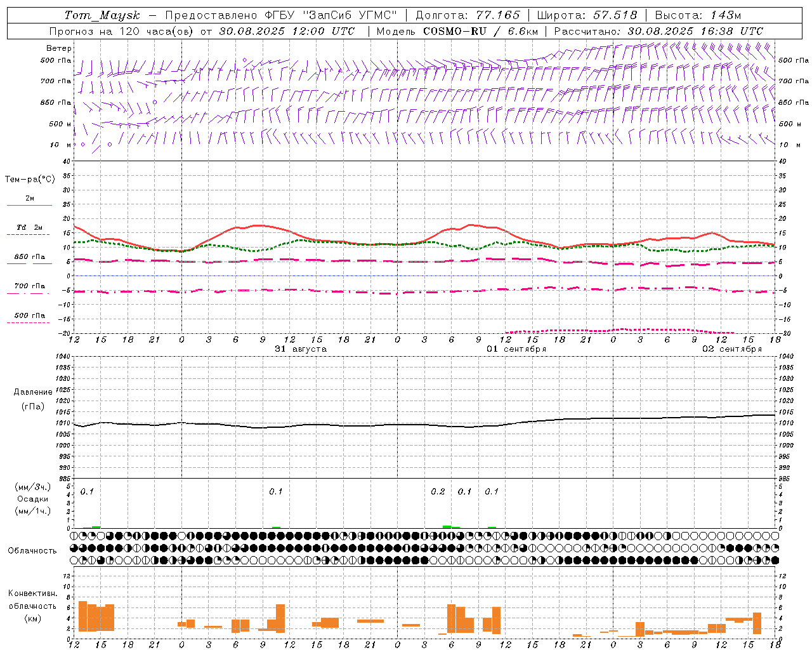Click the "0.2" precipitation amount value

[x=438, y=492]
